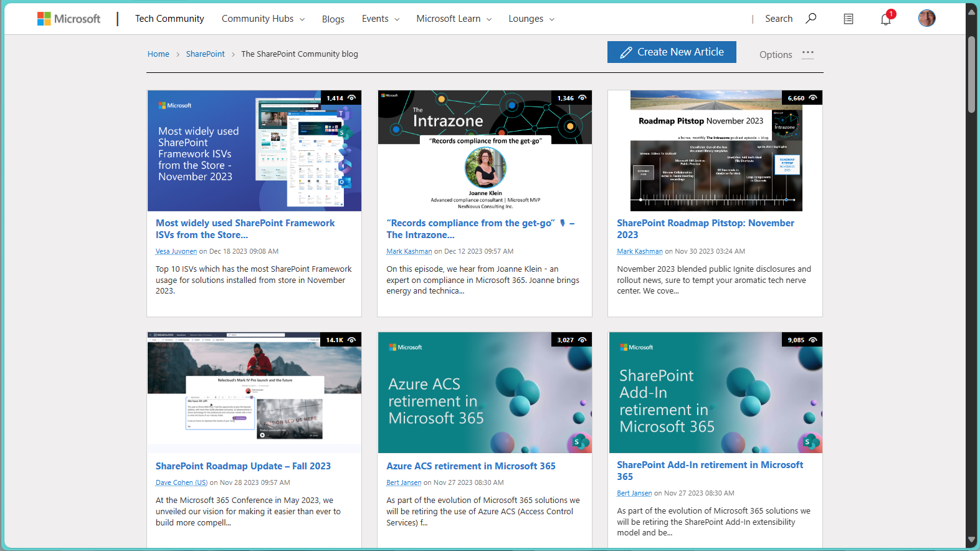Click the SharePoint Add-In retirement thumbnail
Viewport: 980px width, 551px height.
click(x=715, y=393)
